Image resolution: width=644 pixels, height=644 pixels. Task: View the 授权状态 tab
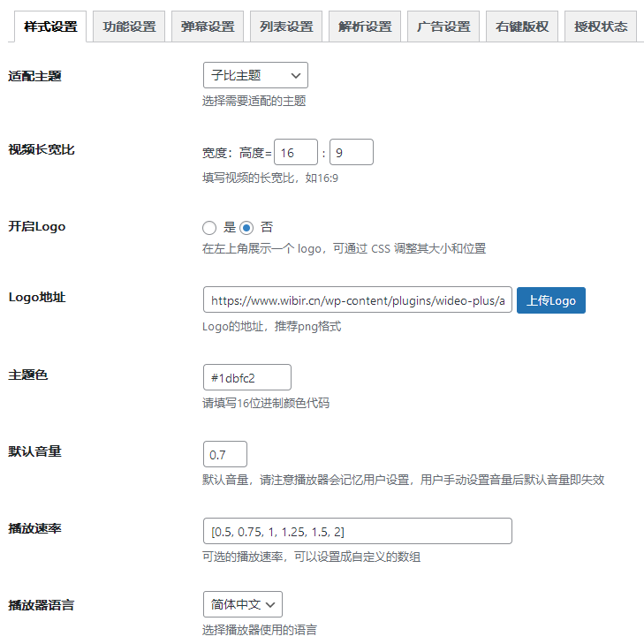tap(601, 27)
